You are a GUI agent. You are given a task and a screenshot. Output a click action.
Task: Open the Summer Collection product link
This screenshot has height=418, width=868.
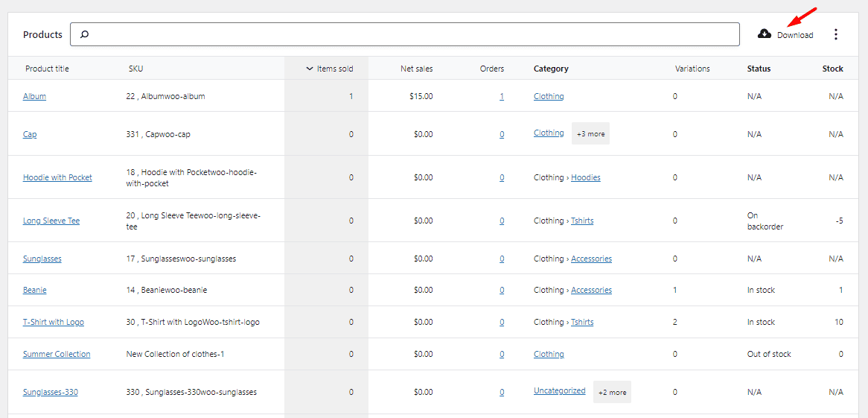click(x=57, y=354)
